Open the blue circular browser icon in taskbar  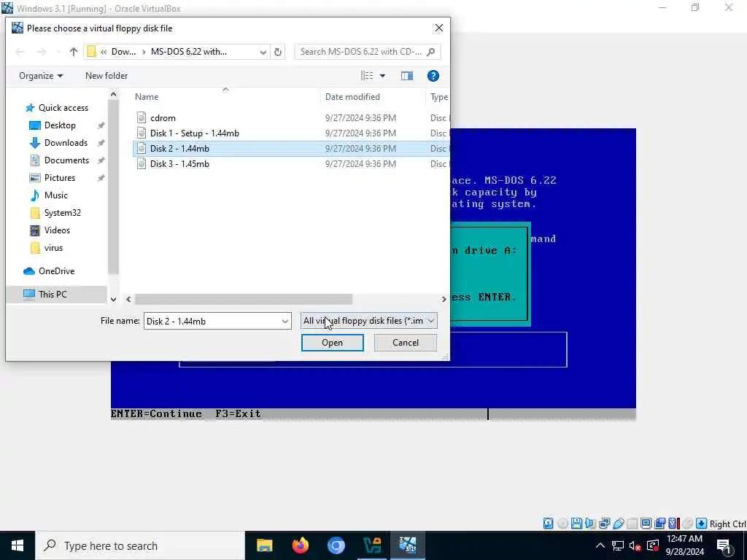point(336,545)
